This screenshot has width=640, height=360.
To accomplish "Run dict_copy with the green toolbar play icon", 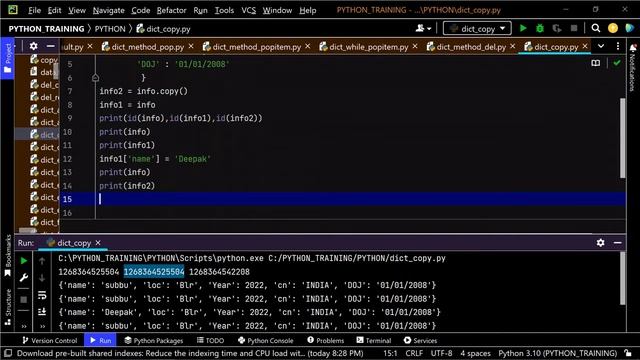I will pyautogui.click(x=523, y=29).
